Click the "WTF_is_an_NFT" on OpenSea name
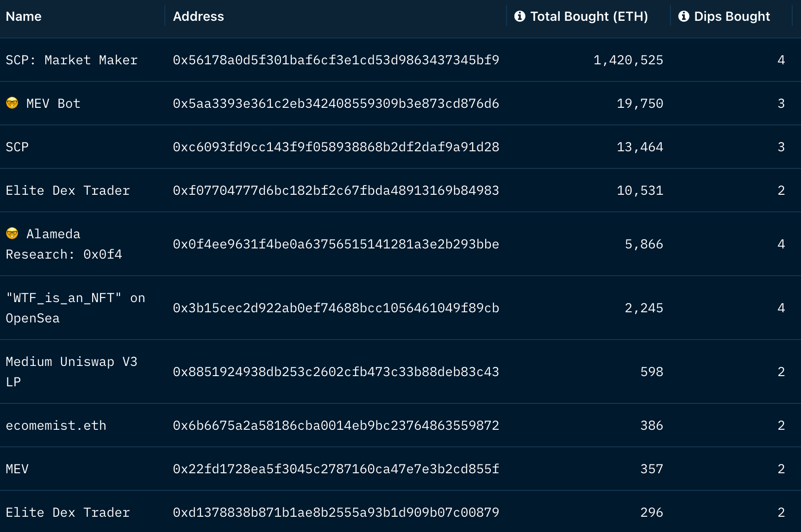The height and width of the screenshot is (532, 801). (x=75, y=308)
